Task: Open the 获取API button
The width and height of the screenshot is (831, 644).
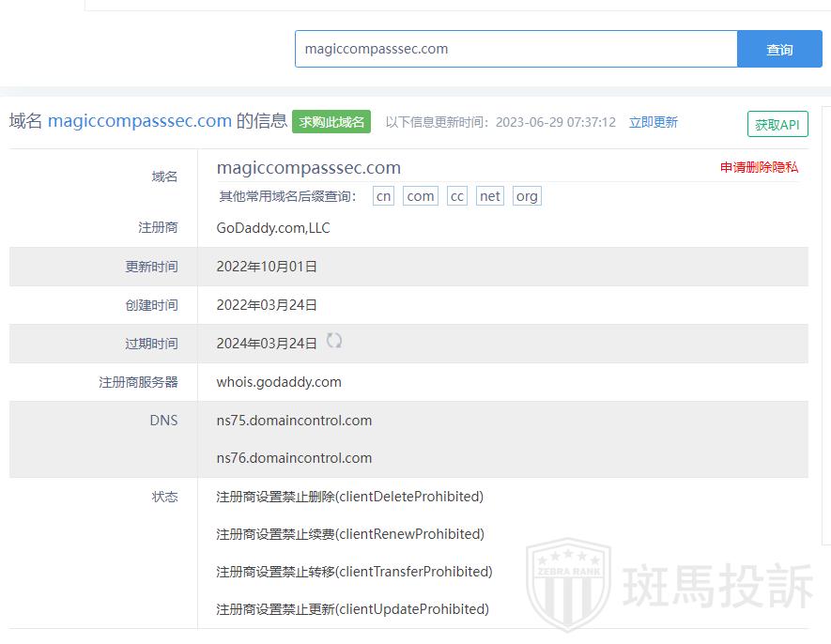Action: (777, 124)
